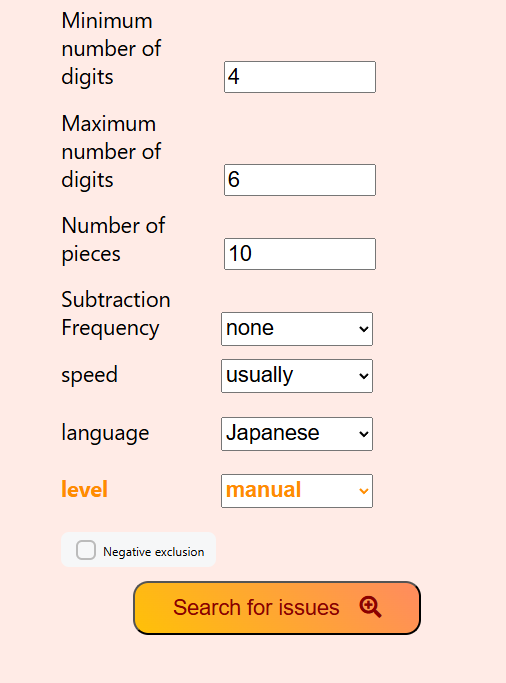Click the magnifier icon in Search button

pos(371,607)
